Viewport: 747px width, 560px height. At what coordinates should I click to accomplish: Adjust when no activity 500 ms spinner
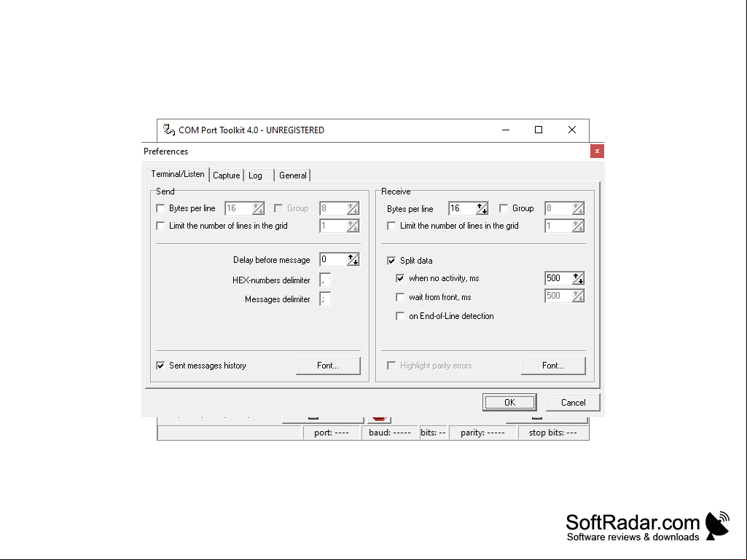coord(579,278)
